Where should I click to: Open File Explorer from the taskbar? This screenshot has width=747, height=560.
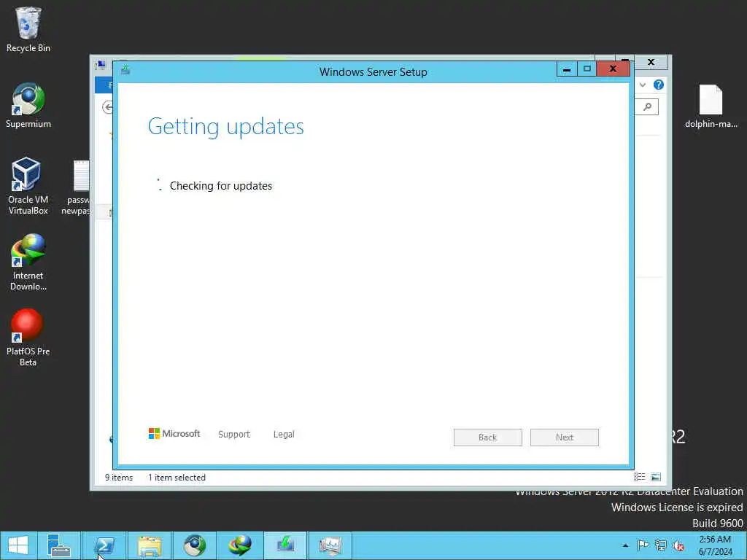[x=150, y=545]
